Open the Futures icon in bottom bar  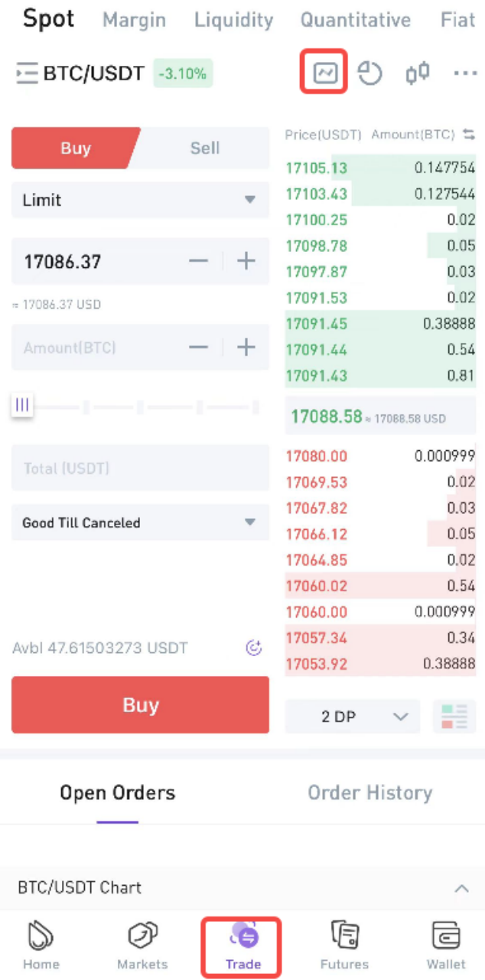click(x=344, y=945)
